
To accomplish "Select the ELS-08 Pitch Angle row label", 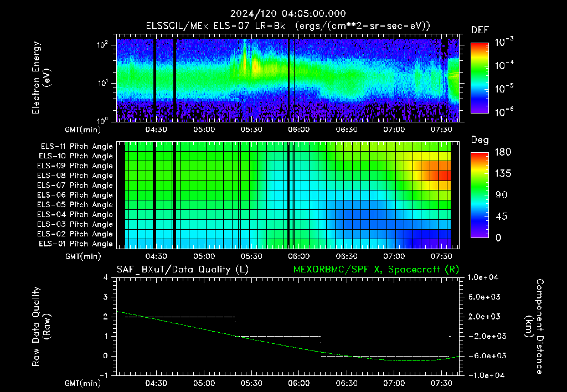I will tap(75, 176).
